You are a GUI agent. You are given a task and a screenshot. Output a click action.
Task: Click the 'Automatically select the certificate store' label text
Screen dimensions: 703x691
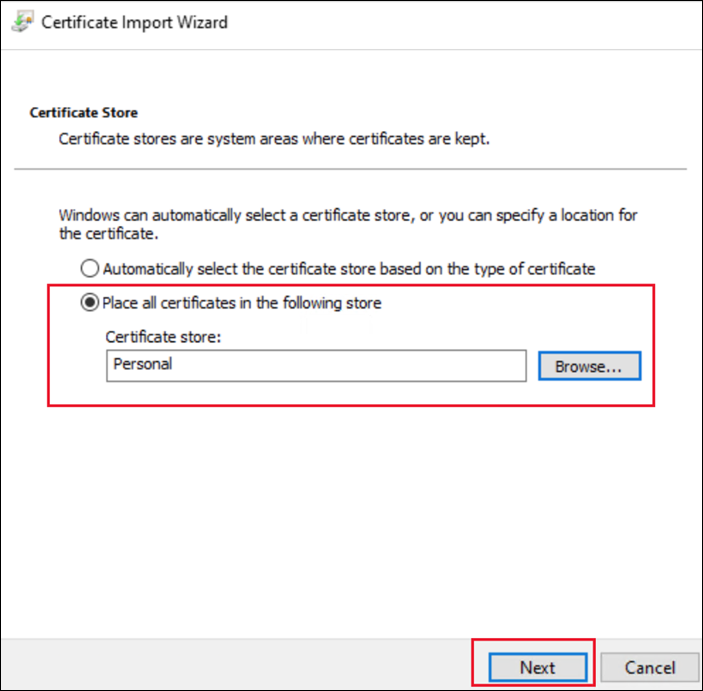click(349, 268)
